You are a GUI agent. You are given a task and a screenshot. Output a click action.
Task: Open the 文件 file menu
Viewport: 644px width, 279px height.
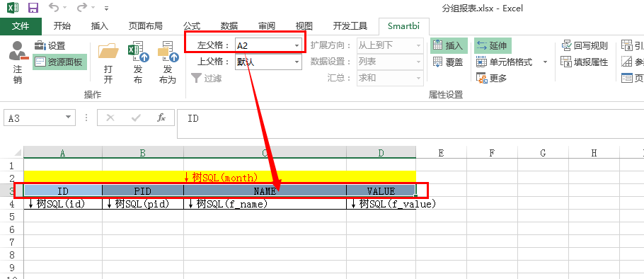[x=21, y=26]
